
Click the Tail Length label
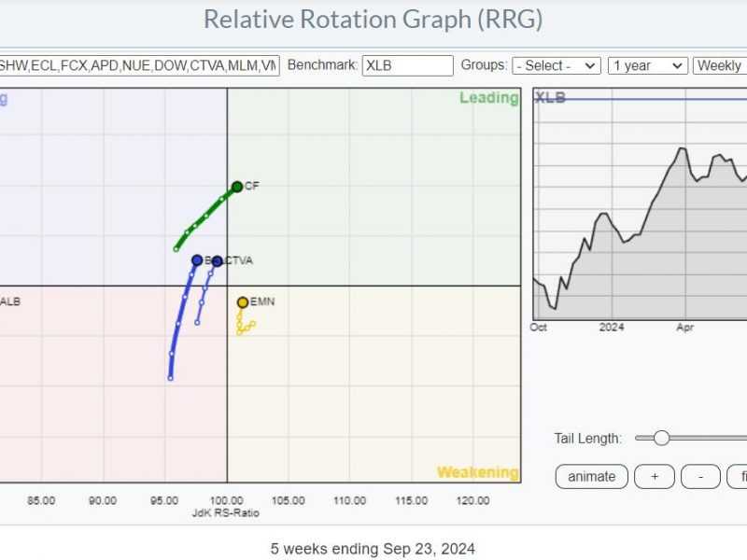pos(588,438)
